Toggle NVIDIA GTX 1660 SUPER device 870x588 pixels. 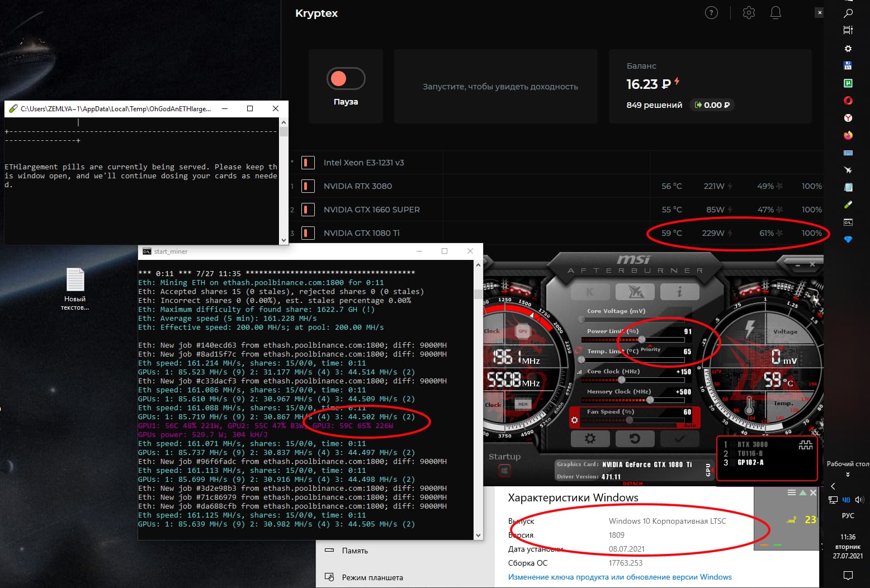point(308,210)
